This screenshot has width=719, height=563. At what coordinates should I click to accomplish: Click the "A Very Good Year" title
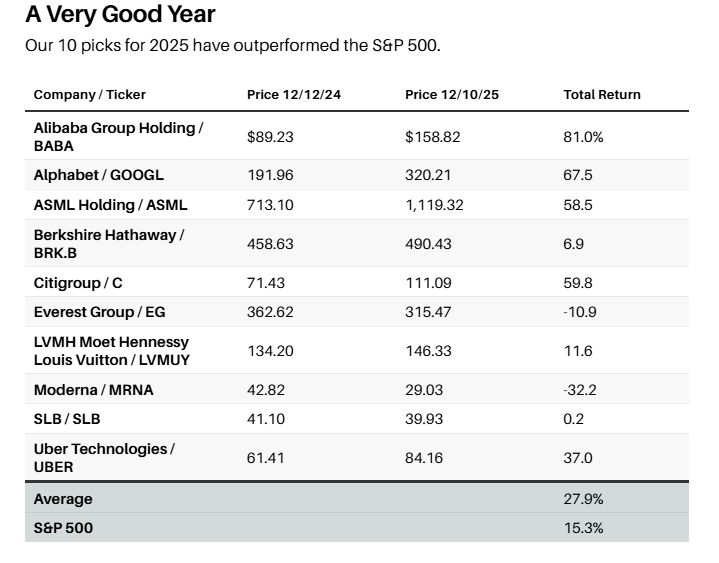point(120,15)
